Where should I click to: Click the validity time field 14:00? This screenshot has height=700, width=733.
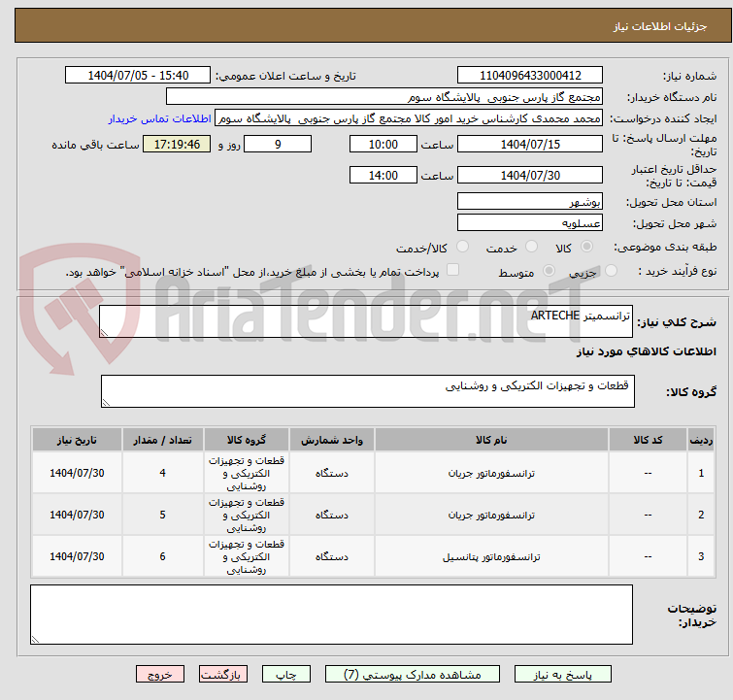pos(383,176)
